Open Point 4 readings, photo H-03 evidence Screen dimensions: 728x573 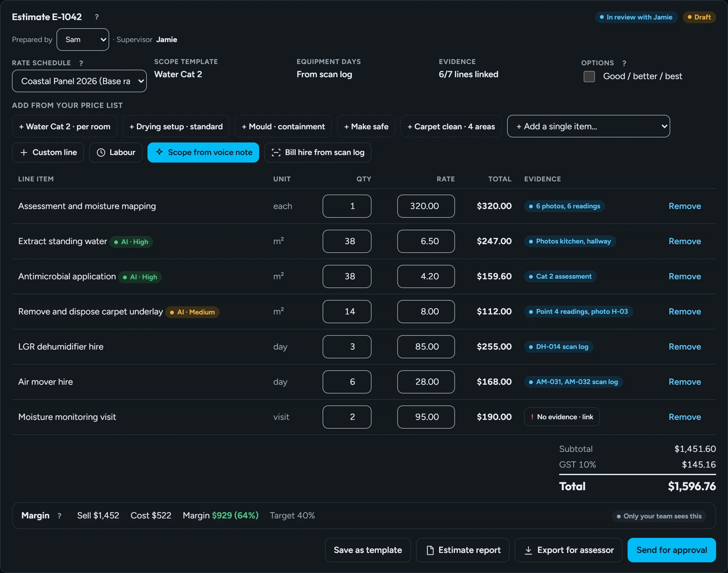point(578,311)
